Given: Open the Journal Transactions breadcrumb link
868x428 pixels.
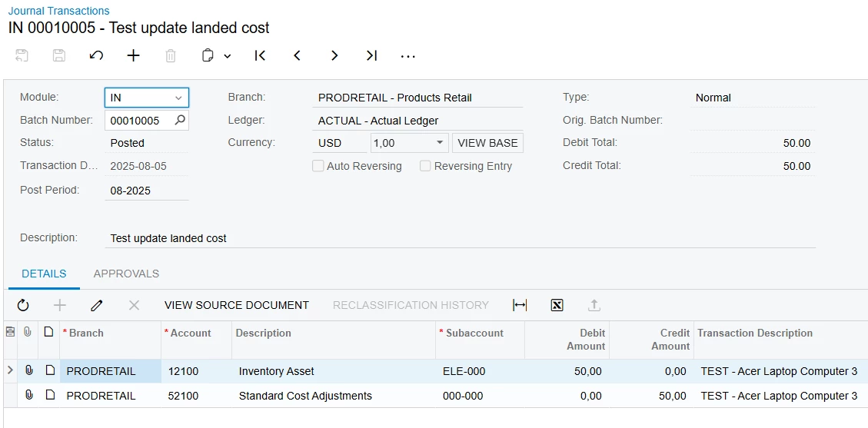Looking at the screenshot, I should [x=59, y=11].
